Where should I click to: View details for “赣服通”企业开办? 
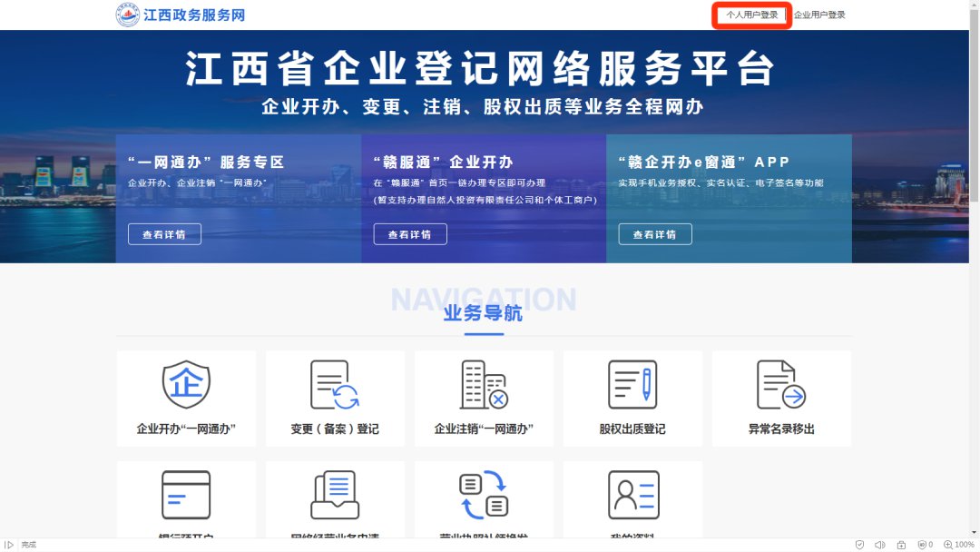coord(410,234)
